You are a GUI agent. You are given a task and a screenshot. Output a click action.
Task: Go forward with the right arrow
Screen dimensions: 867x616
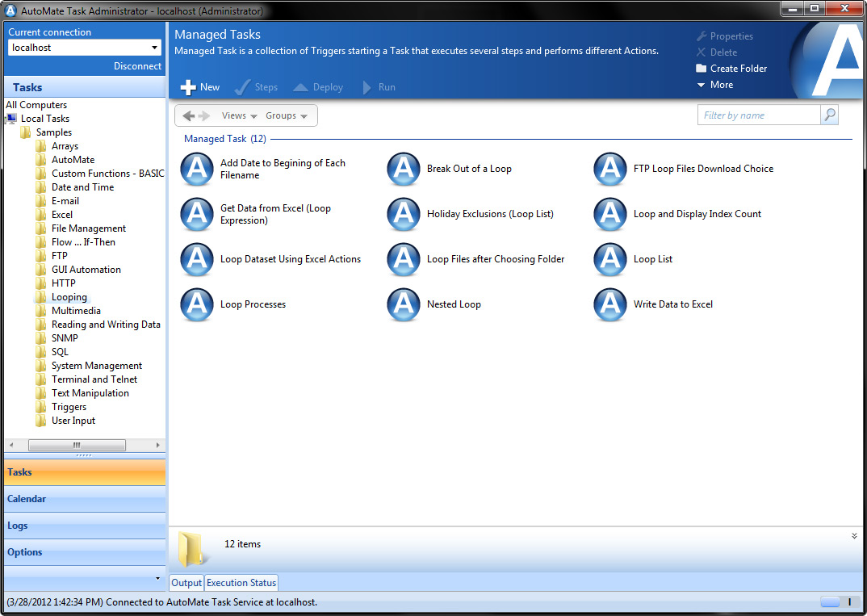[204, 115]
